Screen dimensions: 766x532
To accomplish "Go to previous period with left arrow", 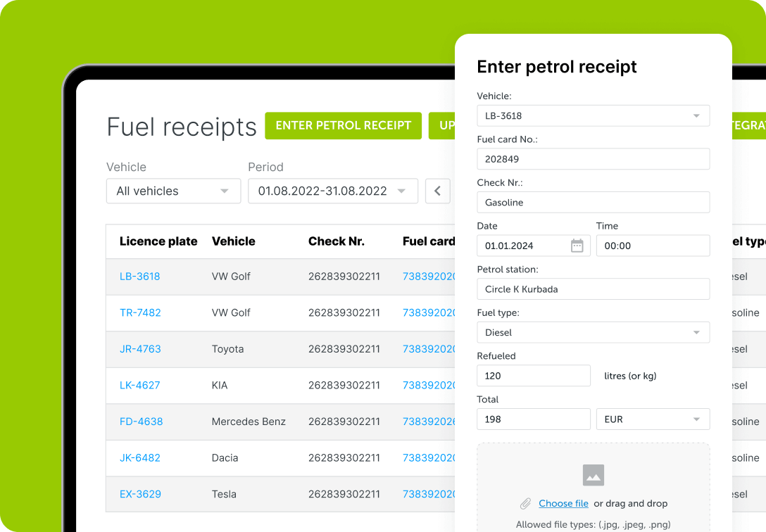I will (438, 191).
